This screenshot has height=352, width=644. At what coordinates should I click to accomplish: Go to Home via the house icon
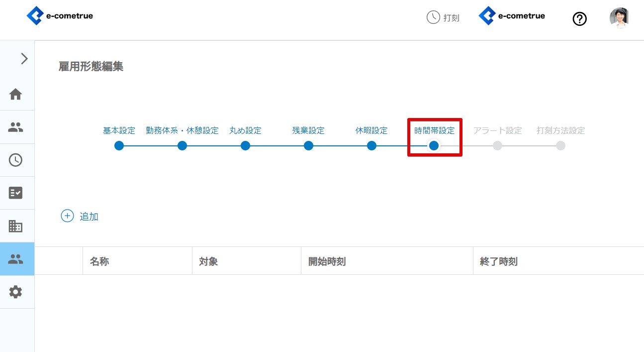(x=16, y=94)
